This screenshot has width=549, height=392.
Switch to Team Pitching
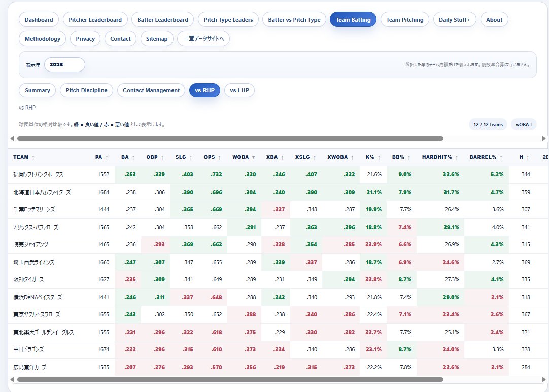[x=405, y=20]
